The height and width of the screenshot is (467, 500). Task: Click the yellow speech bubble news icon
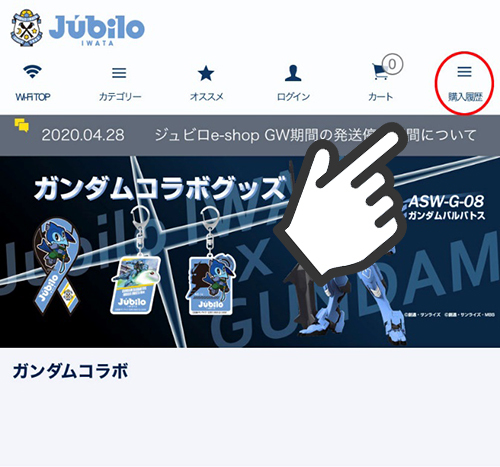click(22, 125)
